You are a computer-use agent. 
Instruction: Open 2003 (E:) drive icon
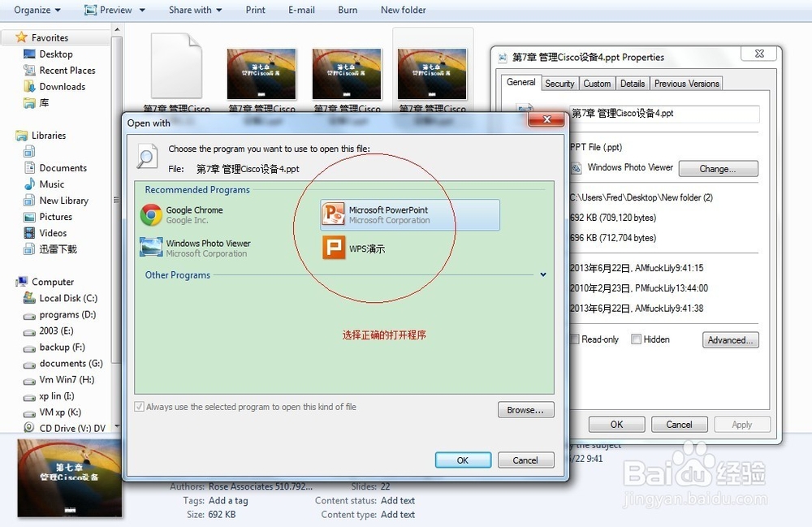29,331
